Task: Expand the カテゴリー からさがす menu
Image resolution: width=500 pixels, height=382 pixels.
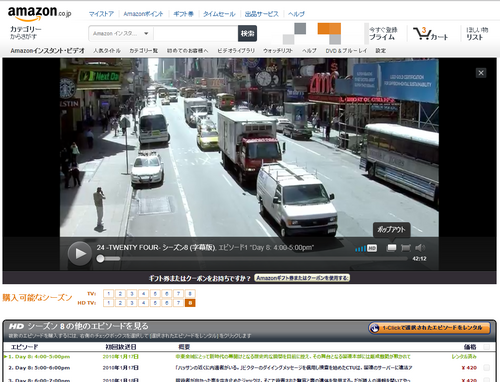Action: tap(26, 33)
